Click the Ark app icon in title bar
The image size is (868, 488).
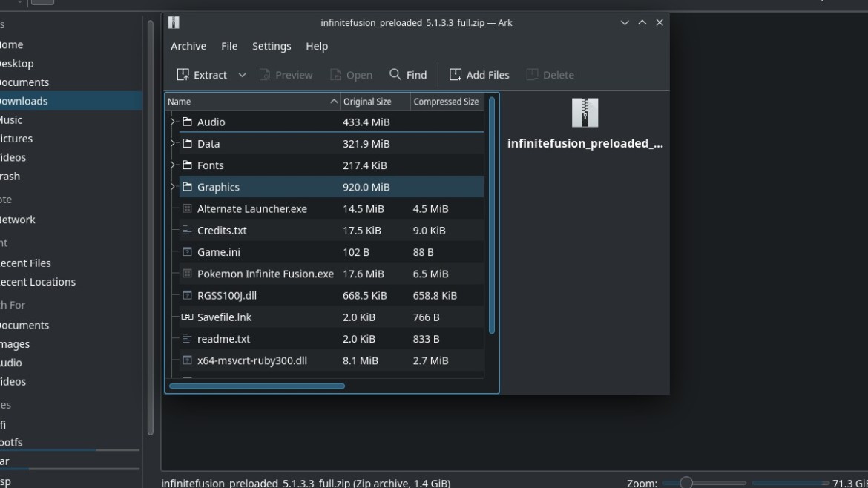tap(174, 22)
